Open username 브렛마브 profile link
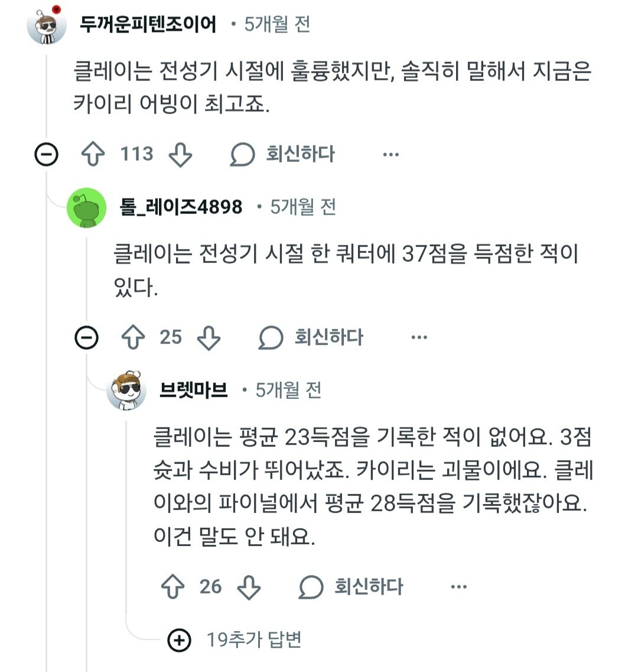This screenshot has height=672, width=638. (193, 390)
